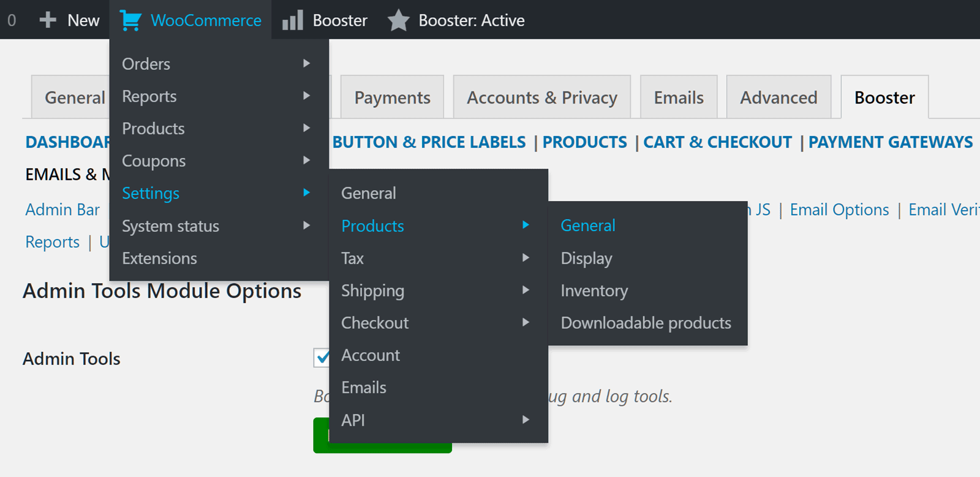Open Extensions menu item
The width and height of the screenshot is (980, 477).
point(219,258)
